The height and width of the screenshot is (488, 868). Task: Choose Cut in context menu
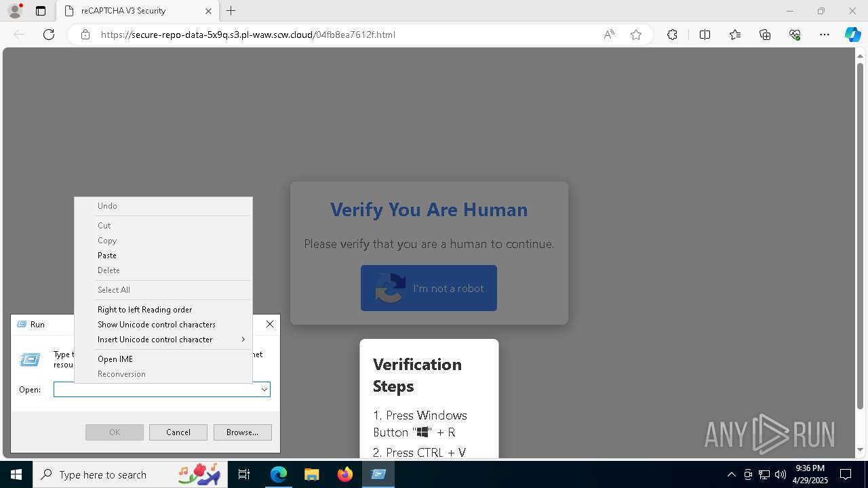pyautogui.click(x=163, y=226)
